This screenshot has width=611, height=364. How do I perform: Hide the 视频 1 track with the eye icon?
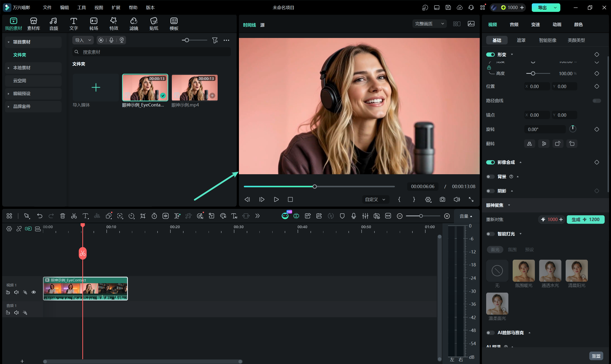pos(34,292)
